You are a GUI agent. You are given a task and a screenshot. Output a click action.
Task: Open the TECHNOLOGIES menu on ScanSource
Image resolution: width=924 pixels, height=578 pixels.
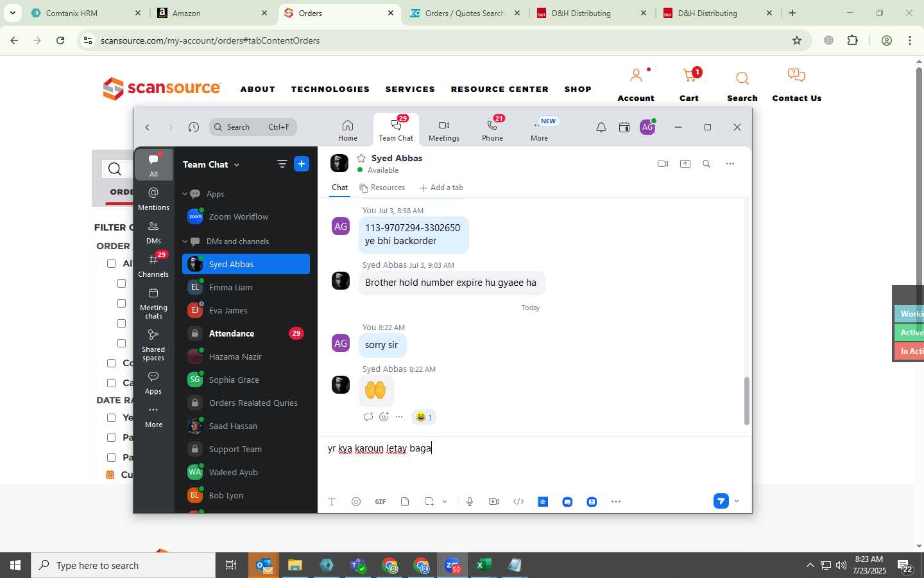click(330, 89)
